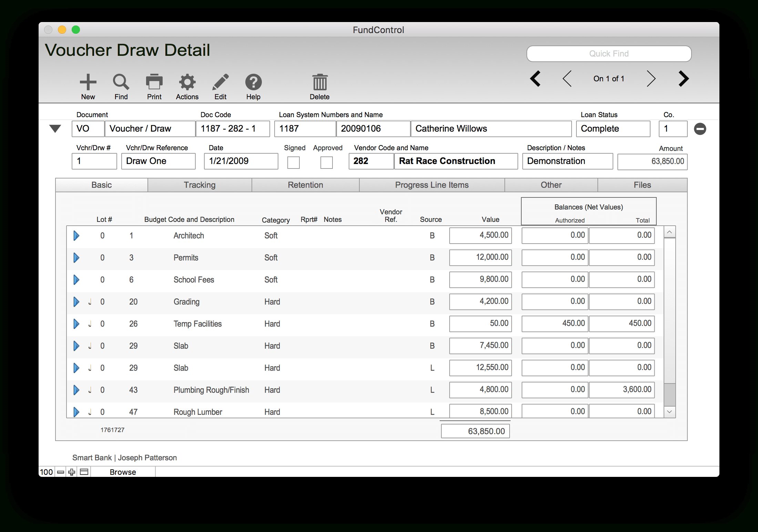Click the Edit pencil icon

(221, 82)
